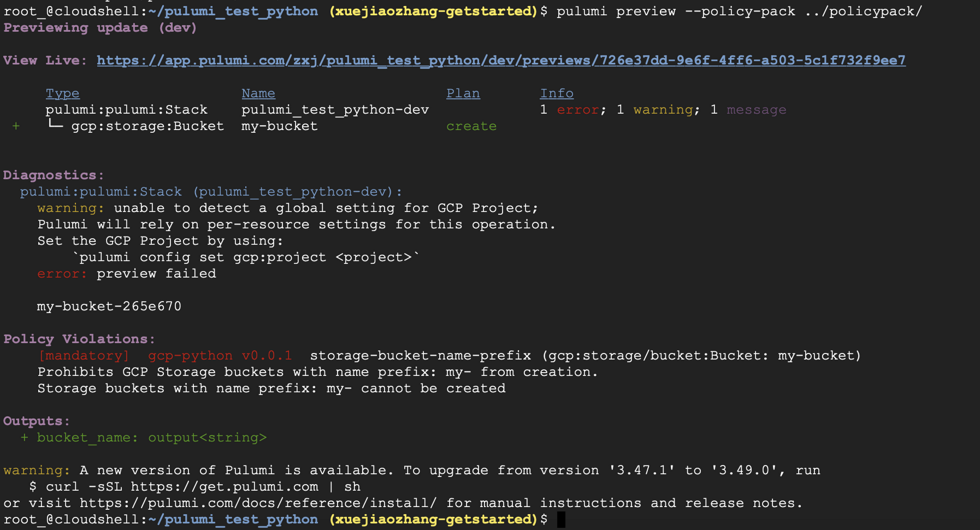Click the 'gcp-python v0.0.1' policy pack name
The height and width of the screenshot is (530, 980).
(220, 356)
